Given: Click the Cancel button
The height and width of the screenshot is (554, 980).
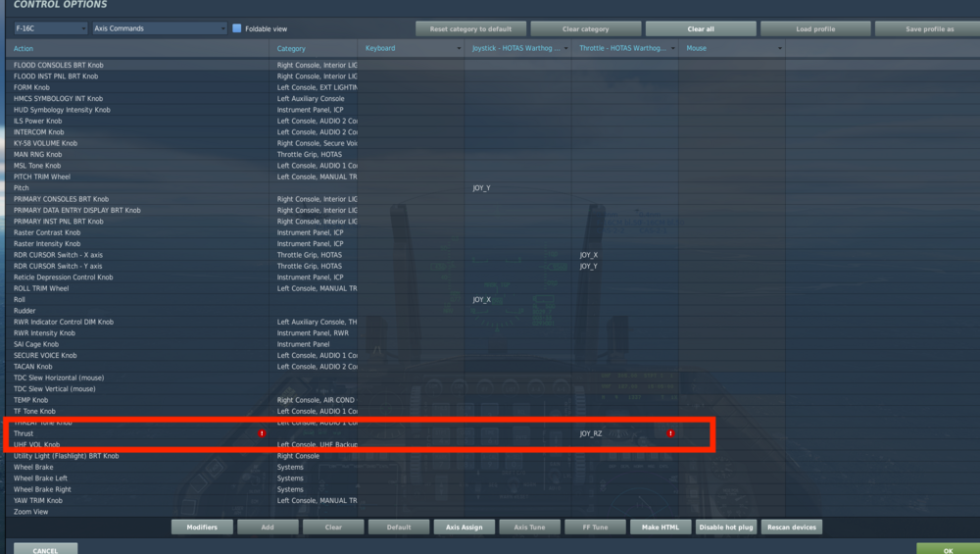Looking at the screenshot, I should click(x=45, y=549).
